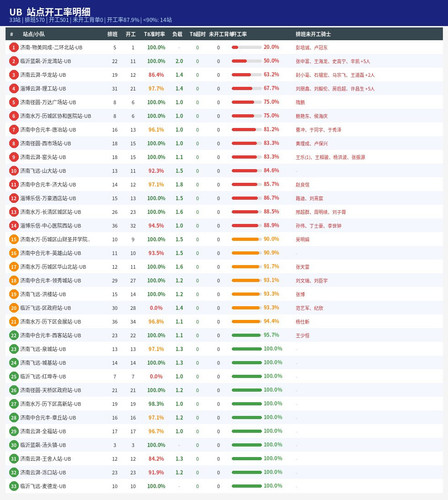Click the 96.8% T8 value in row 21
Viewport: 448px width, 500px height.
click(156, 322)
